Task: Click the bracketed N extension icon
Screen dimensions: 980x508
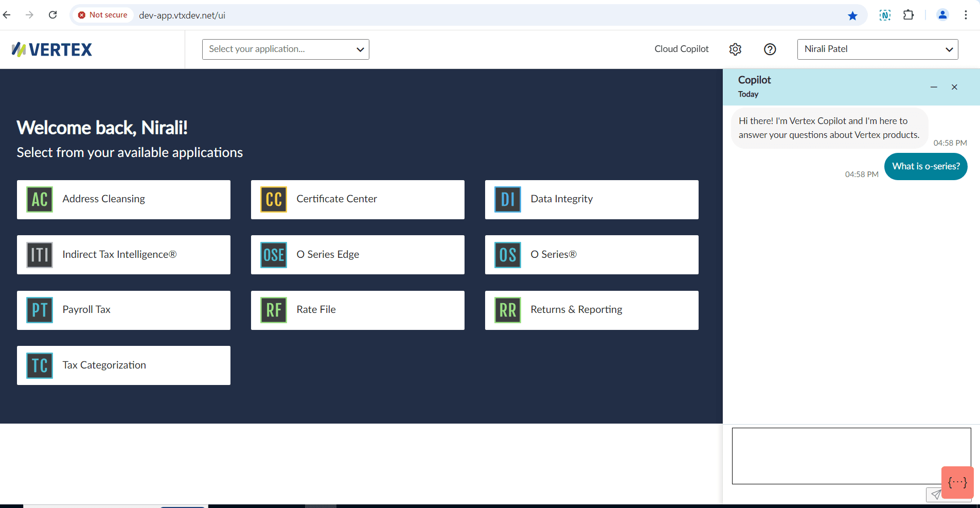Action: pos(885,15)
